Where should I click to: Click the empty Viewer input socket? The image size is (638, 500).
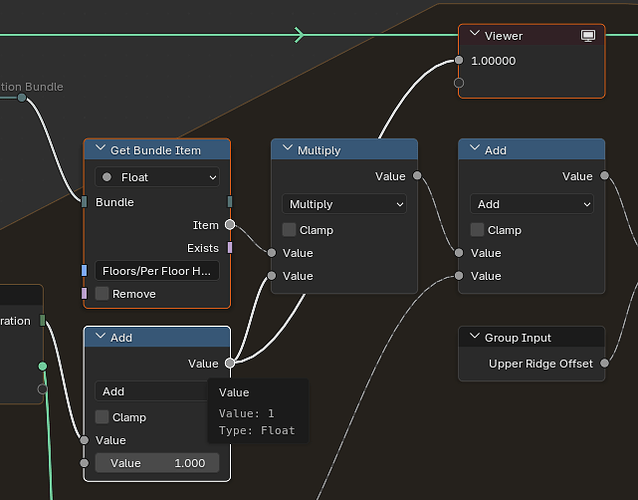[459, 83]
